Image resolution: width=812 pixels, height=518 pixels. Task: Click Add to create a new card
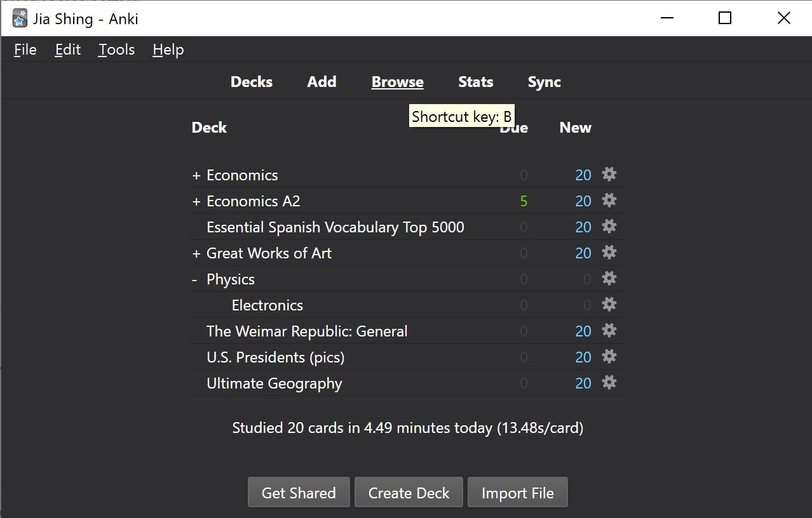[x=322, y=82]
